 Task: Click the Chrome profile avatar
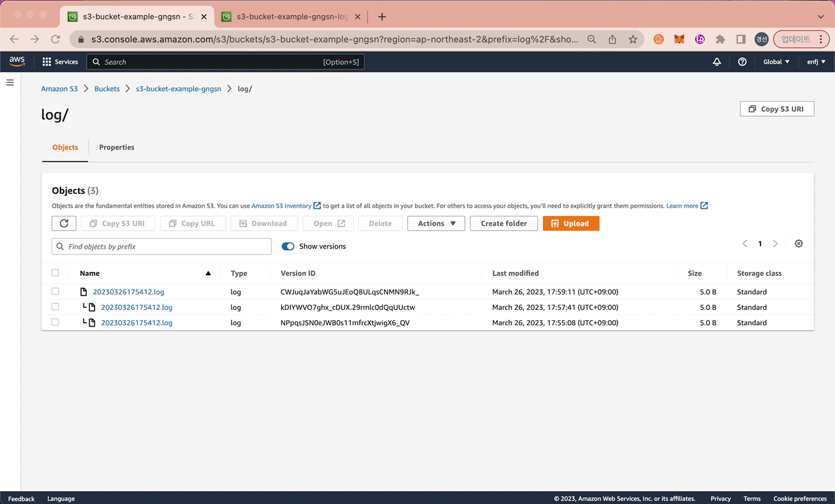(762, 39)
